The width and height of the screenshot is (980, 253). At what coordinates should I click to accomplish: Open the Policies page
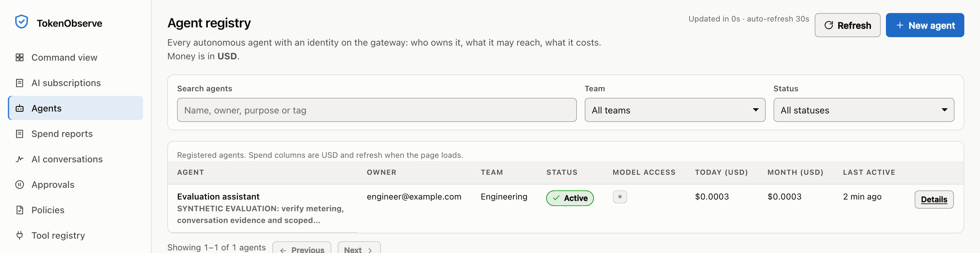point(76,210)
